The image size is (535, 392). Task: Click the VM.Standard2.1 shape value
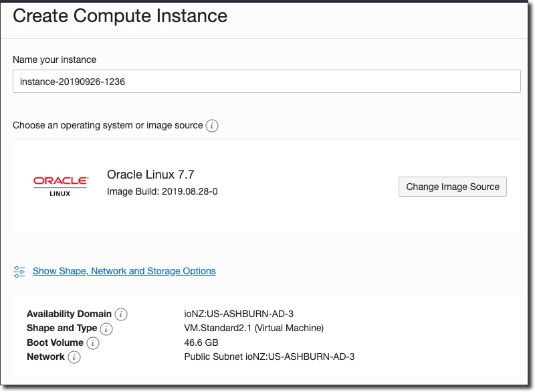click(x=253, y=328)
